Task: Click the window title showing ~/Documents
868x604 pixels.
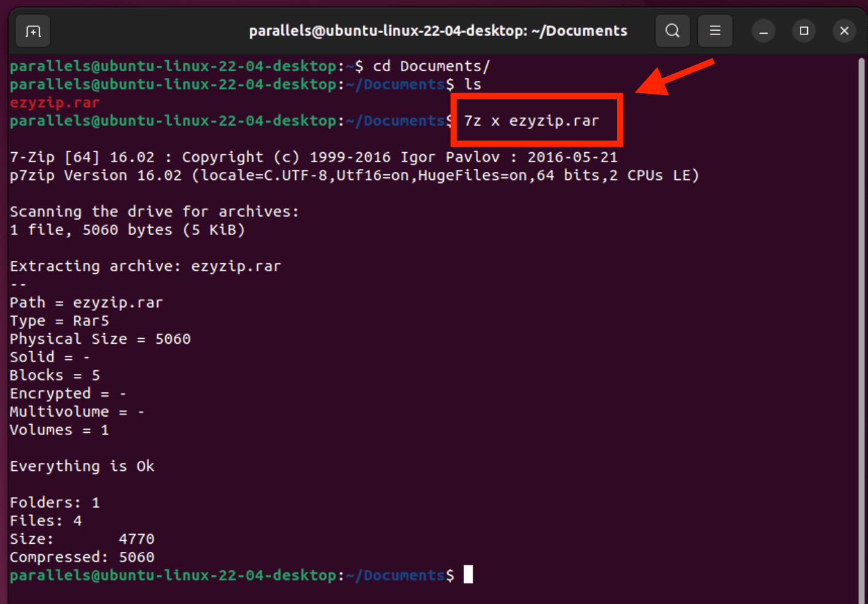Action: click(437, 30)
